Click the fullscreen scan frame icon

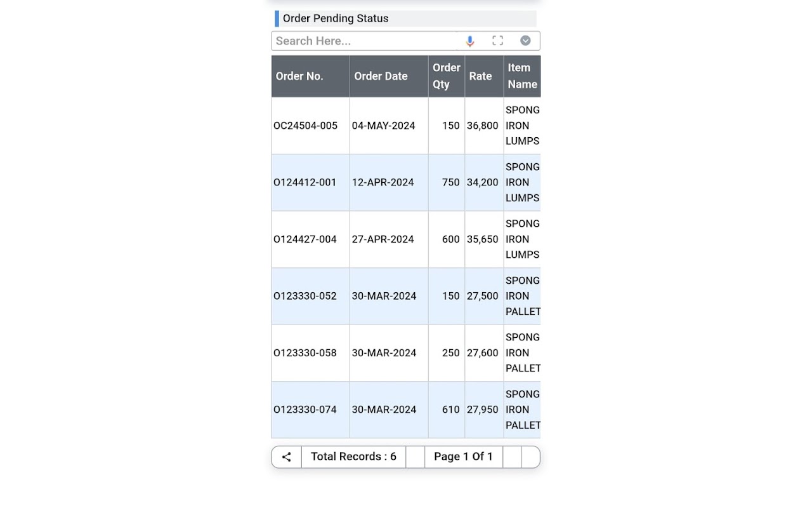pyautogui.click(x=498, y=41)
